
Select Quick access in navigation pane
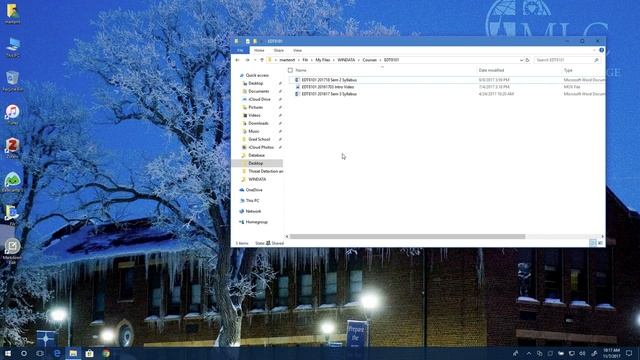[x=257, y=76]
